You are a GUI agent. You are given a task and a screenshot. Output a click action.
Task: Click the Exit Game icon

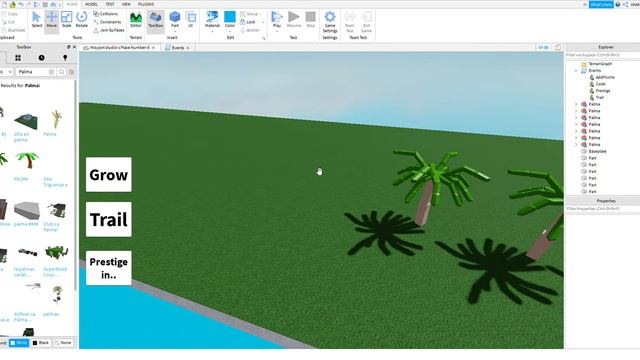pos(366,22)
